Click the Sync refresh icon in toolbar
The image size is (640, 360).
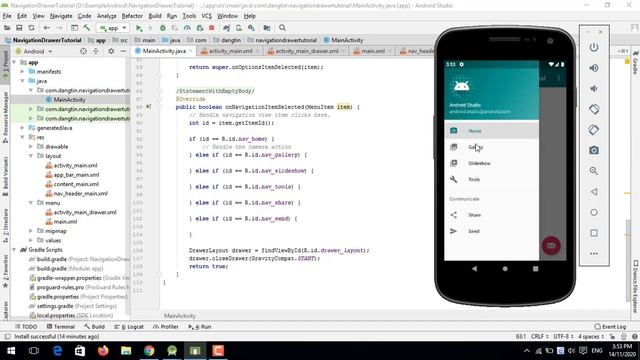point(31,28)
